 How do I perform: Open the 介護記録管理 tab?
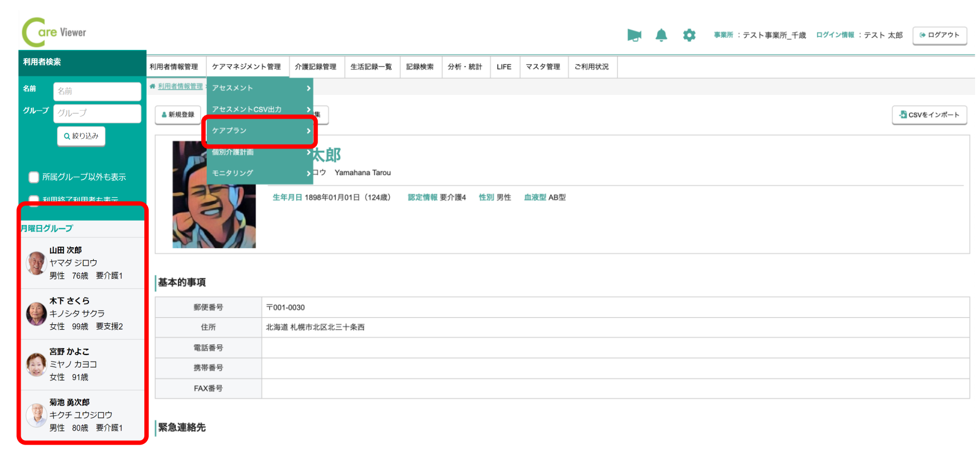click(315, 67)
